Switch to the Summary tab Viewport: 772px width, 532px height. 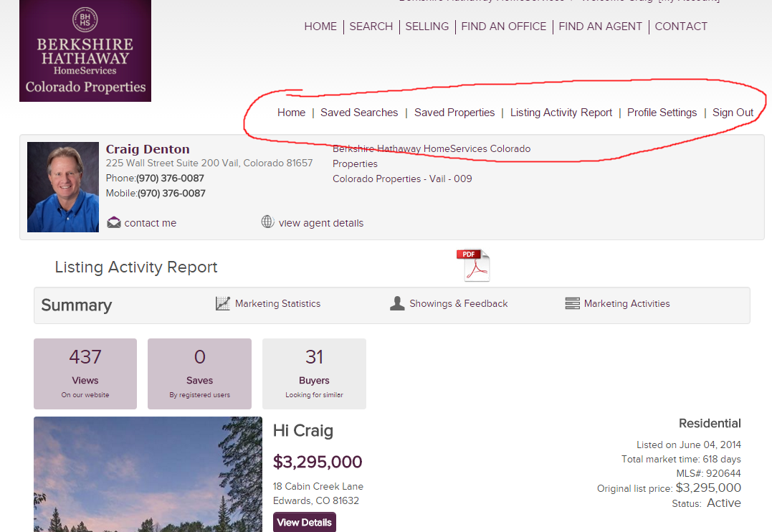(x=76, y=305)
